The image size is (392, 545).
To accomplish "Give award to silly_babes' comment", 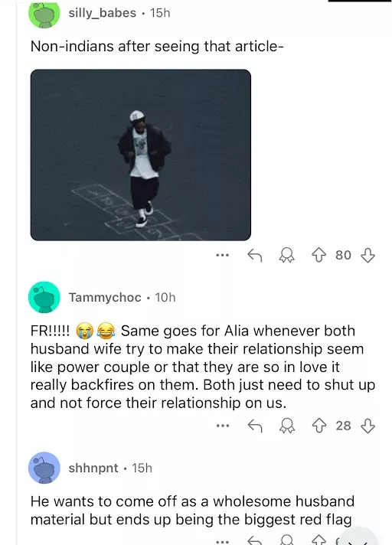I will (x=286, y=256).
